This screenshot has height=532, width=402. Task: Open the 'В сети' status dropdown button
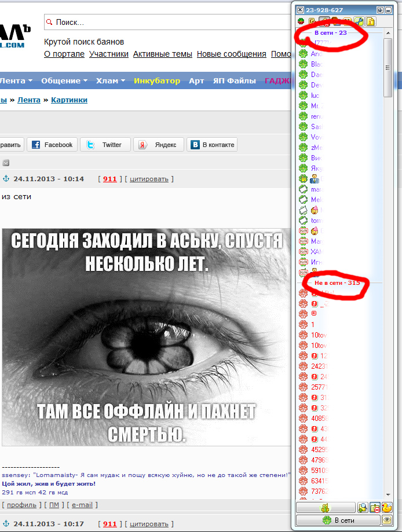(338, 520)
